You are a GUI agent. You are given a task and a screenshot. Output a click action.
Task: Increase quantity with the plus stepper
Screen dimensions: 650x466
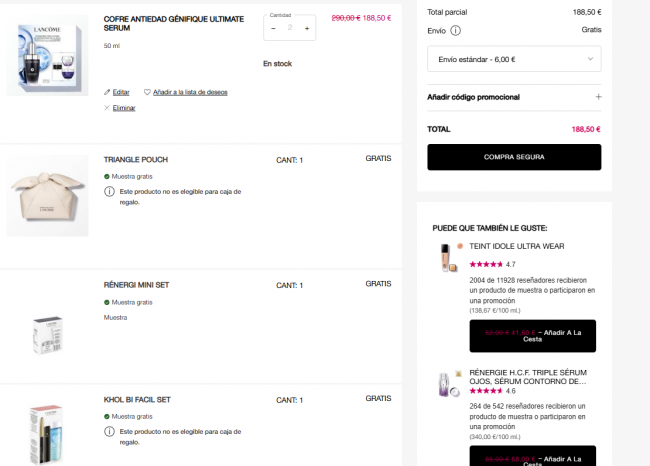coord(307,29)
